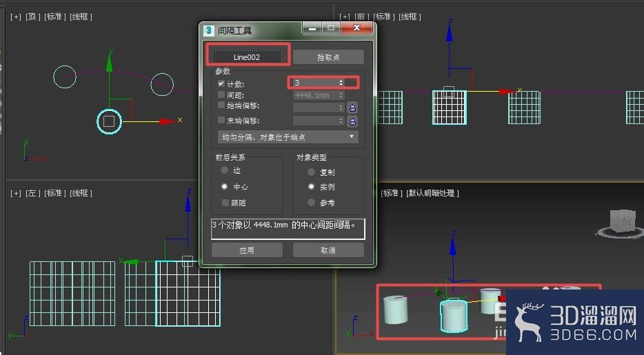
Task: Open [默认明暗处理] shading menu
Action: (432, 193)
